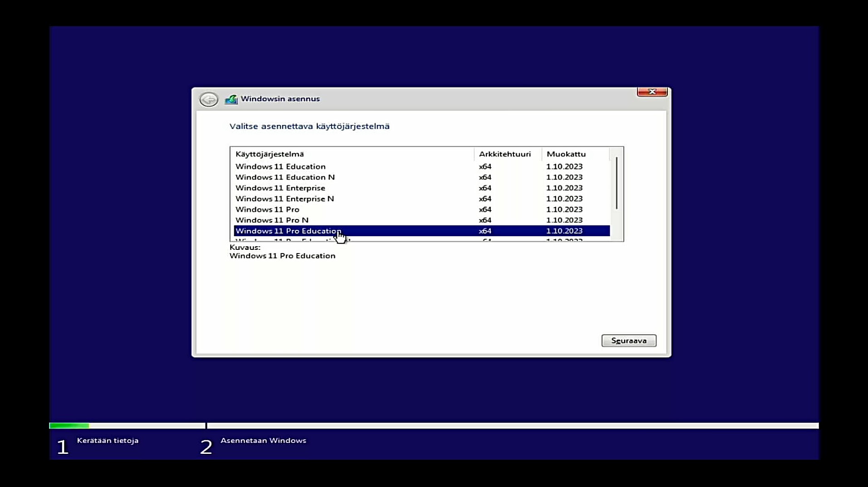
Task: Click the Asennetaan Windows step label
Action: pos(263,441)
